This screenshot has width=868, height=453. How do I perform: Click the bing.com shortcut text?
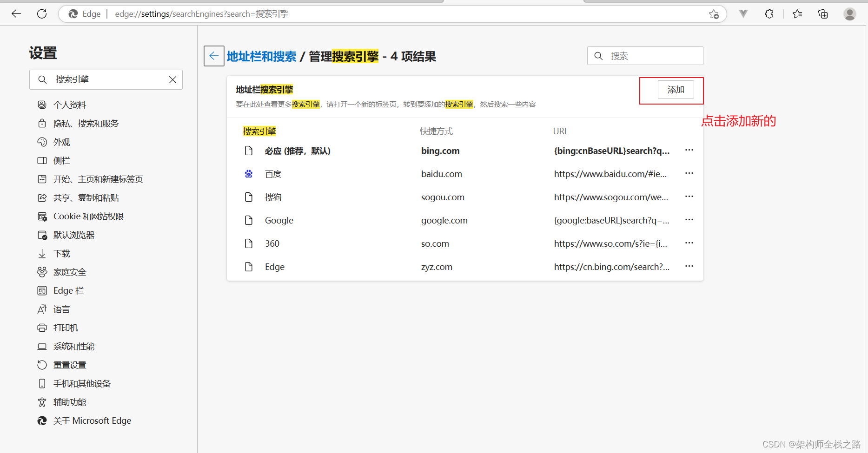[440, 151]
